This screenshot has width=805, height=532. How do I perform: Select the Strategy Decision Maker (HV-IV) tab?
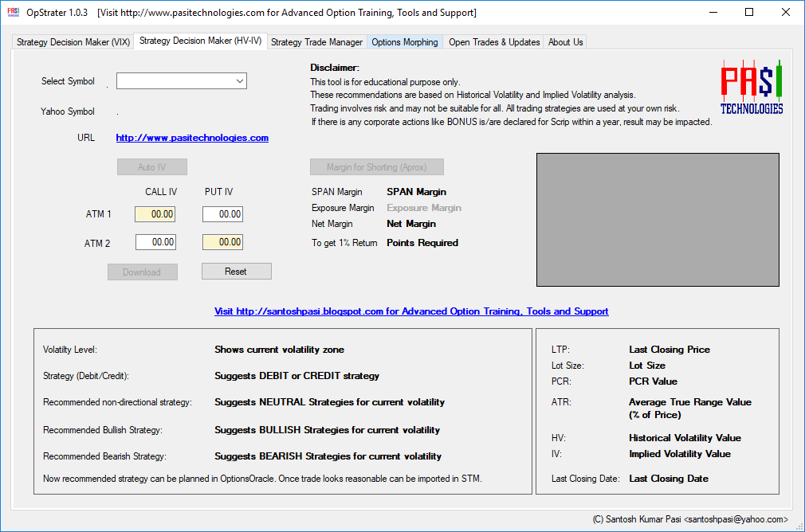click(200, 41)
